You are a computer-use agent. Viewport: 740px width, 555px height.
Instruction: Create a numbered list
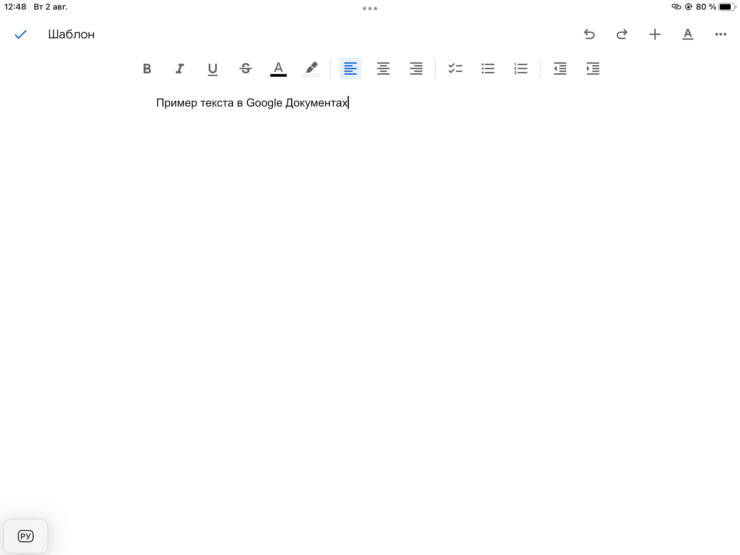tap(520, 69)
